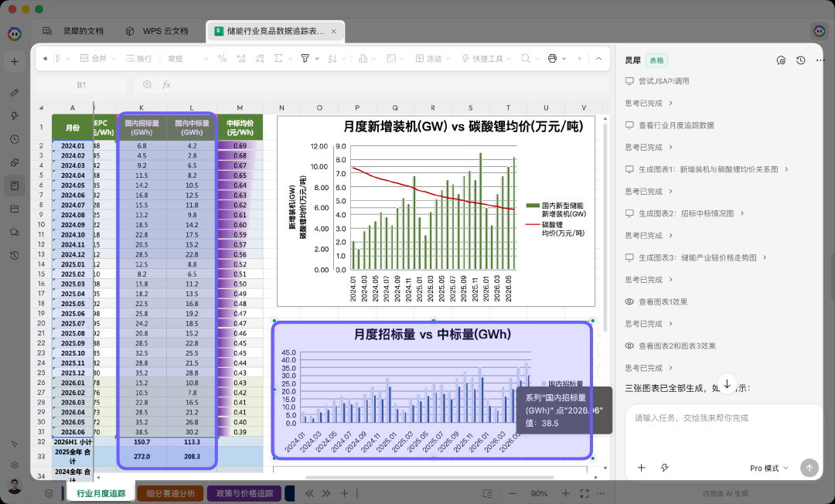The image size is (835, 504).
Task: Click the lightning quick-action icon in chat input
Action: [665, 468]
